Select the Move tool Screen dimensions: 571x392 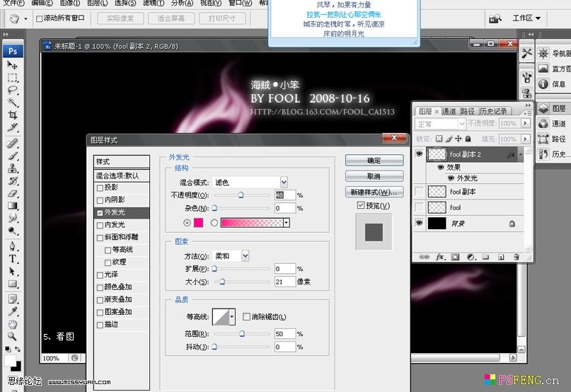(12, 65)
